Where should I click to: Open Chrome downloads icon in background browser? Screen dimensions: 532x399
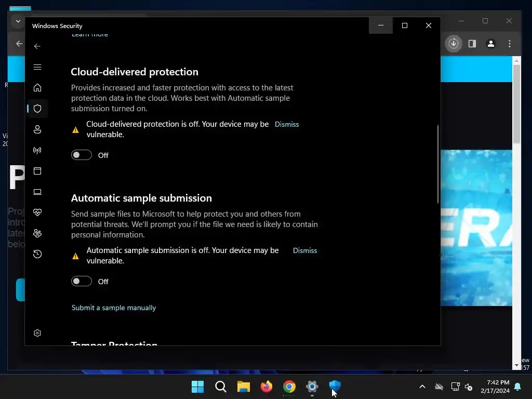pyautogui.click(x=454, y=44)
